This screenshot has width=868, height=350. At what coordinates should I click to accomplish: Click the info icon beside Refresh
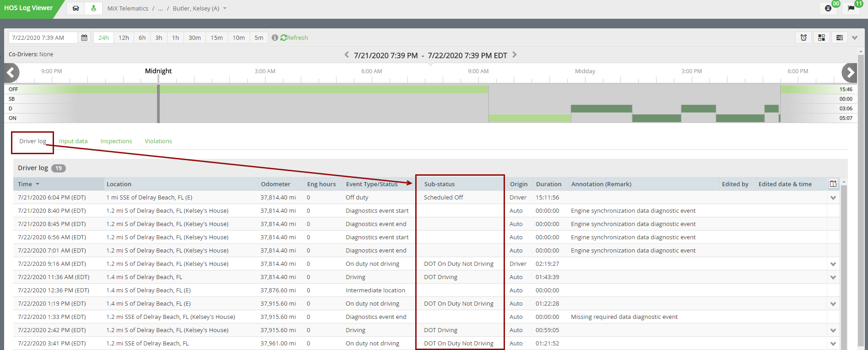pyautogui.click(x=275, y=38)
